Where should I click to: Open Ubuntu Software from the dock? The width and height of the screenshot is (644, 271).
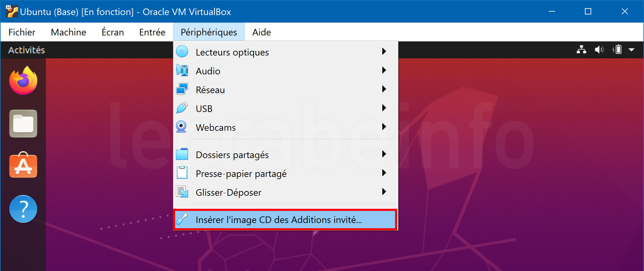[23, 165]
